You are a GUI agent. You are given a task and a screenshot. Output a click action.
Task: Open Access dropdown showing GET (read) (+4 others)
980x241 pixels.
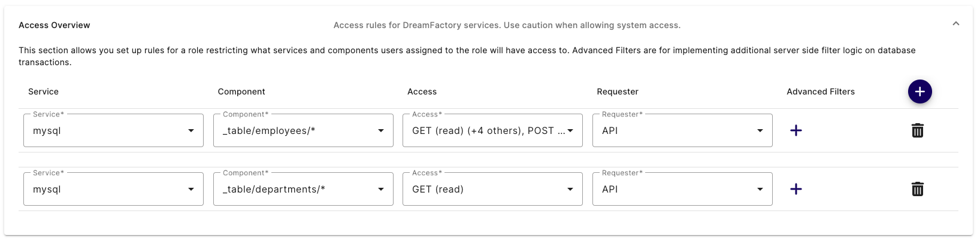point(492,130)
